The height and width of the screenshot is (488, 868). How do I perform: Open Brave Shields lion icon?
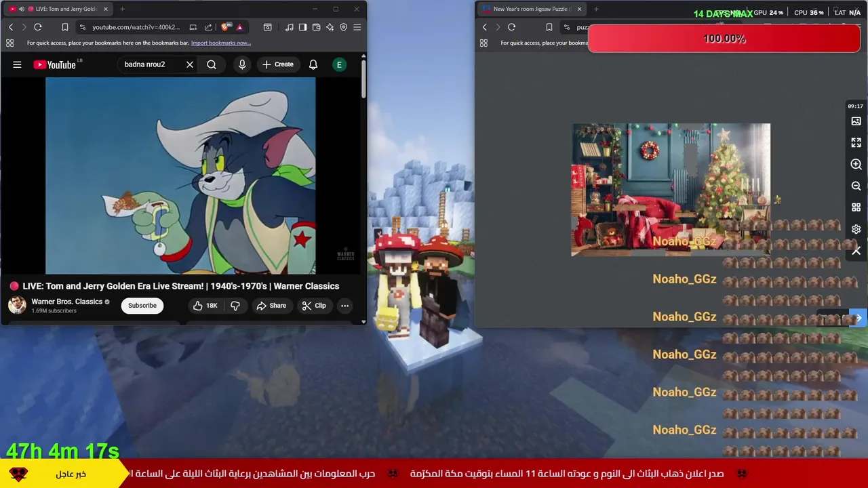coord(225,27)
